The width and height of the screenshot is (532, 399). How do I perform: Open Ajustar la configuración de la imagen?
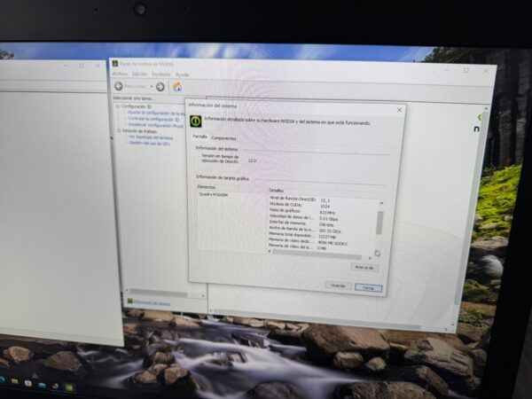click(156, 113)
